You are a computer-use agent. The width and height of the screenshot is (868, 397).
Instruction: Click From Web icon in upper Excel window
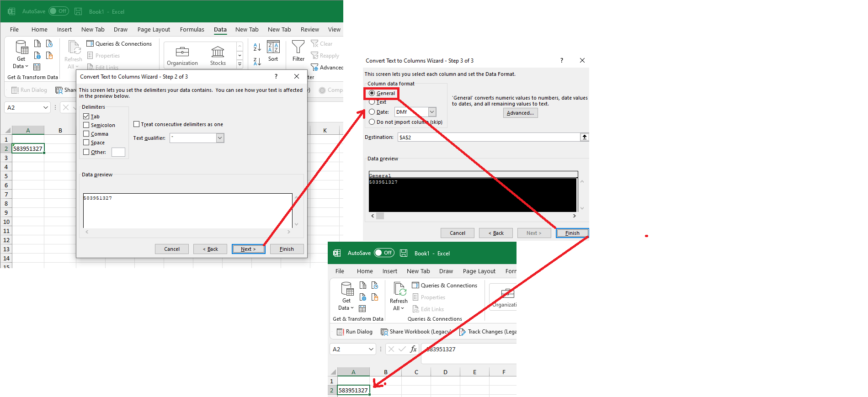coord(37,55)
